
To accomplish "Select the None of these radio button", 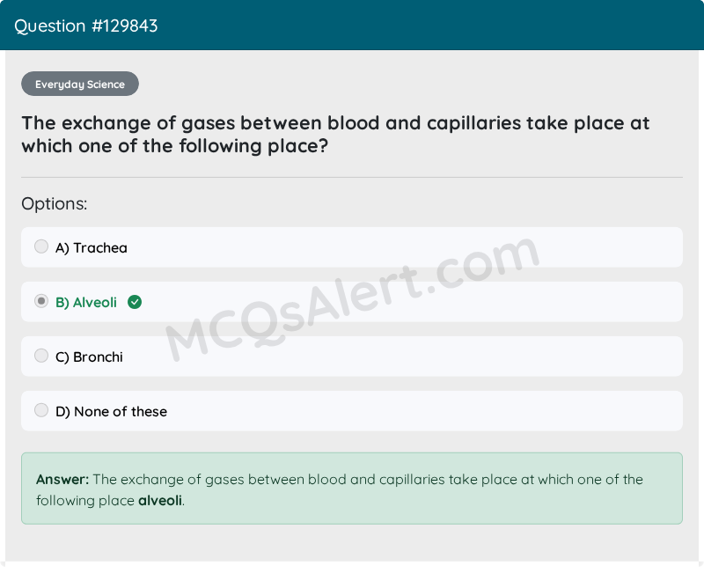I will pyautogui.click(x=41, y=410).
